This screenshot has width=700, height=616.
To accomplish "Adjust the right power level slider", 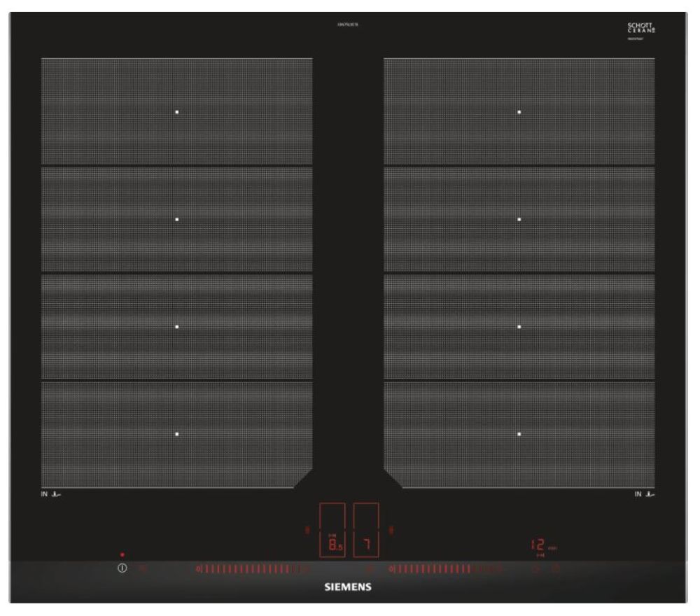I will (444, 569).
